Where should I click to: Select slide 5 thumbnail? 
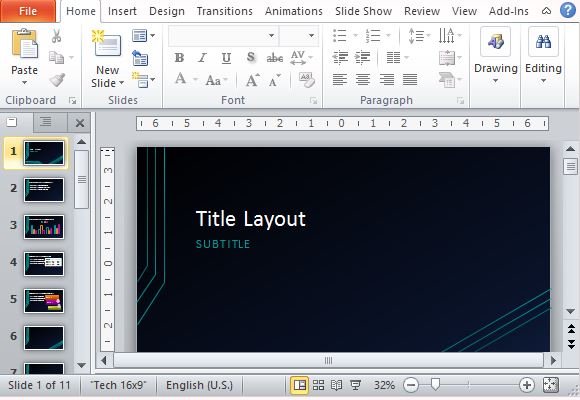click(44, 301)
